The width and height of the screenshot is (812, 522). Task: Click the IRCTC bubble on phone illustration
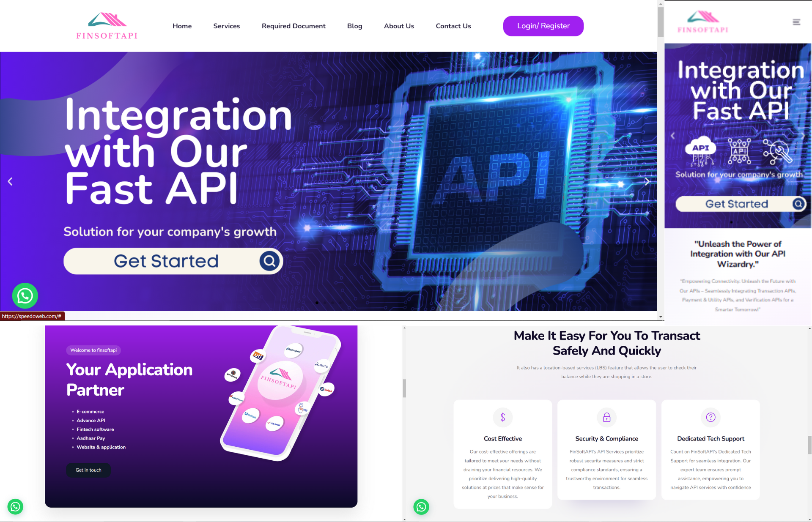point(322,365)
